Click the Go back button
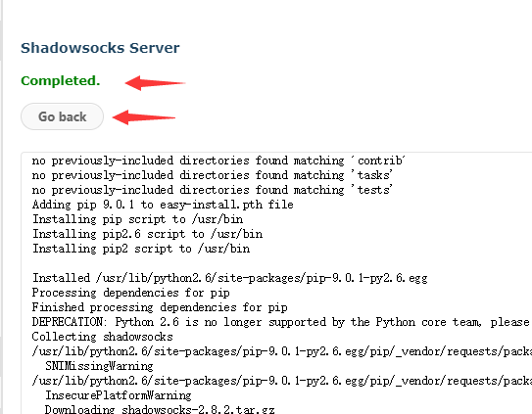Image resolution: width=532 pixels, height=414 pixels. pyautogui.click(x=62, y=116)
